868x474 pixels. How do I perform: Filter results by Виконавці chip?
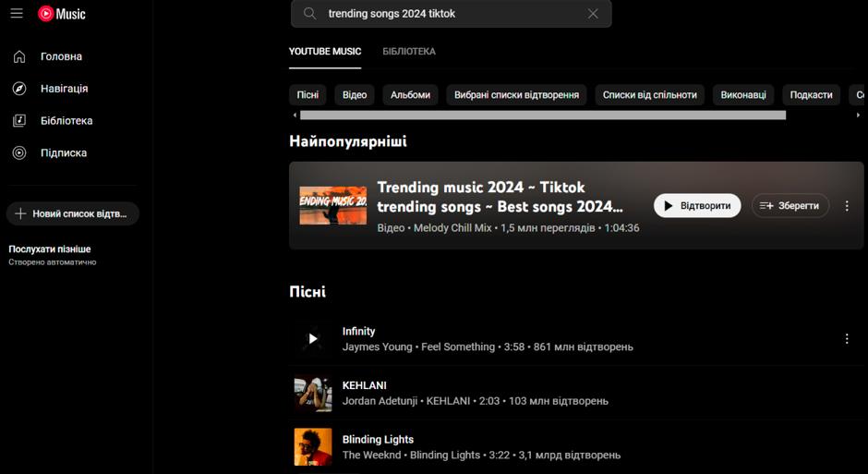tap(743, 94)
